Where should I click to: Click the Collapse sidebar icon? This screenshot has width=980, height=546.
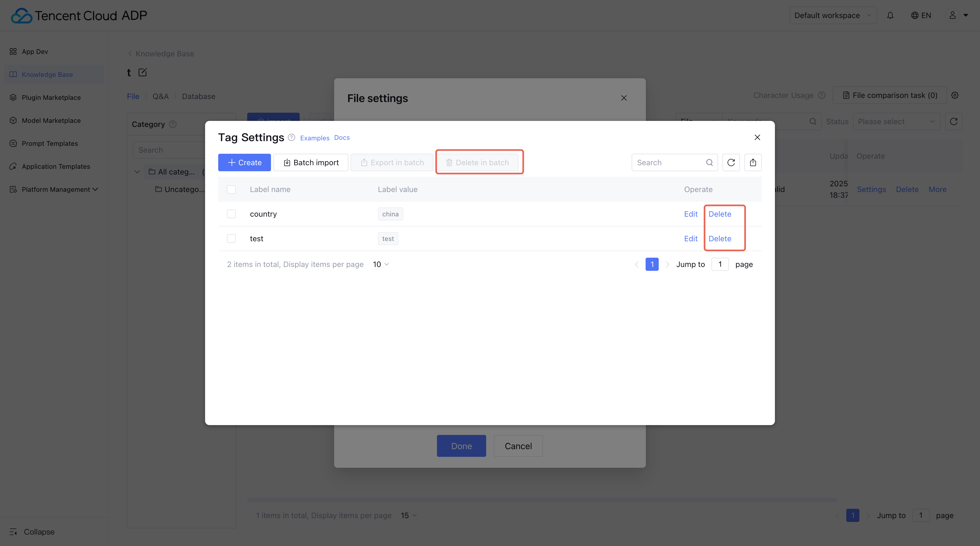point(13,532)
